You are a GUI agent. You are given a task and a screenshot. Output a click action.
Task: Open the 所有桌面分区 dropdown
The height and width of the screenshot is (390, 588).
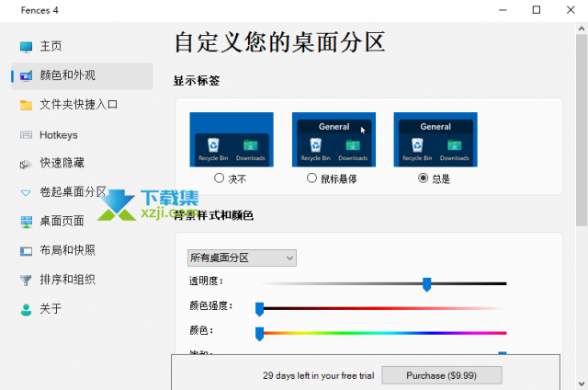[242, 258]
